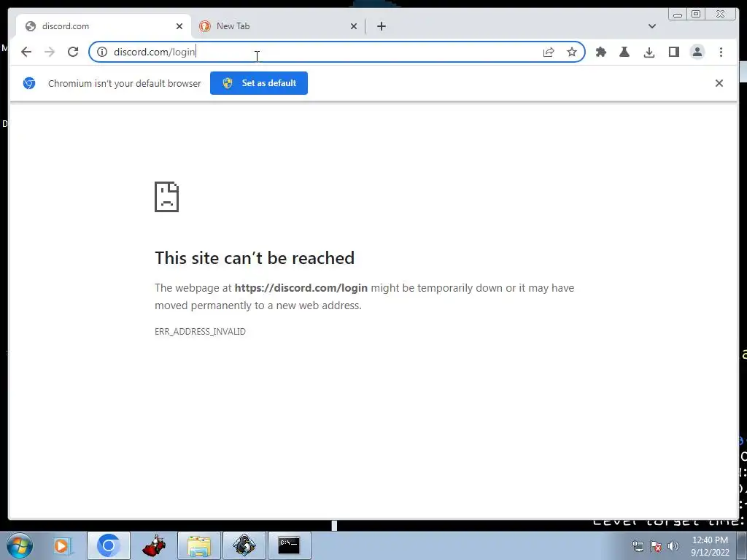Open a new tab with plus button
747x560 pixels.
point(381,26)
